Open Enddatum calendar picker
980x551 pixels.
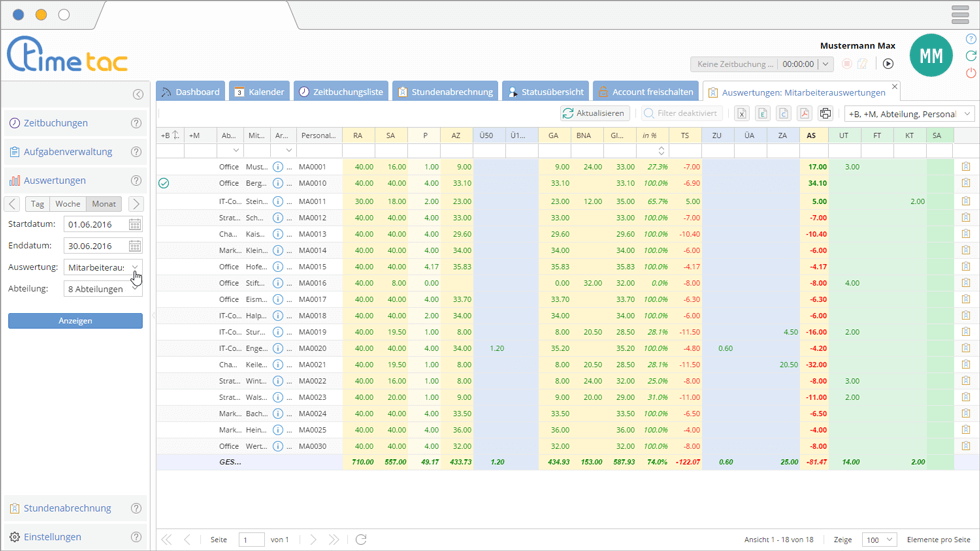click(135, 246)
